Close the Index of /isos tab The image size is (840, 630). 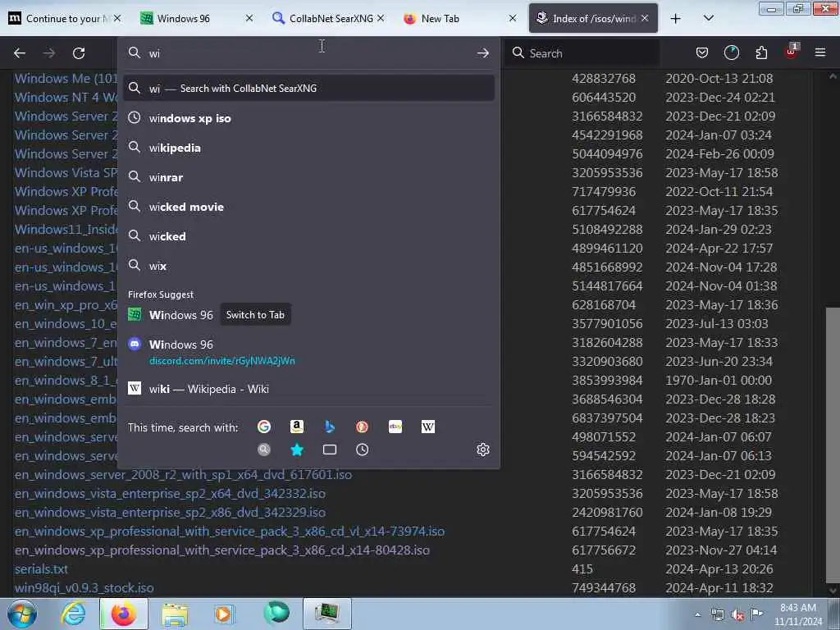tap(645, 18)
